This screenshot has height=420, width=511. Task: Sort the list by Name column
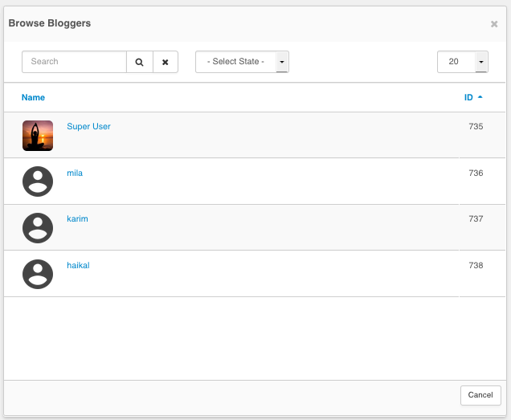click(x=33, y=97)
